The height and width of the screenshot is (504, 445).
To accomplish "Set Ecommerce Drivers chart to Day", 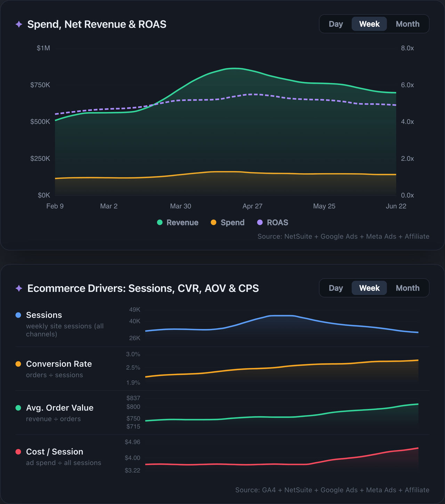I will pos(336,288).
